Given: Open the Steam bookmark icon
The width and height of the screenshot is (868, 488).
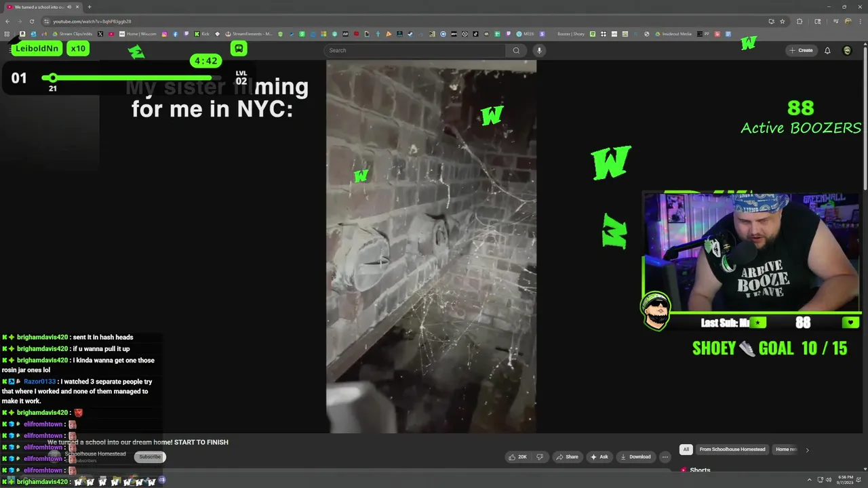Looking at the screenshot, I should click(410, 34).
